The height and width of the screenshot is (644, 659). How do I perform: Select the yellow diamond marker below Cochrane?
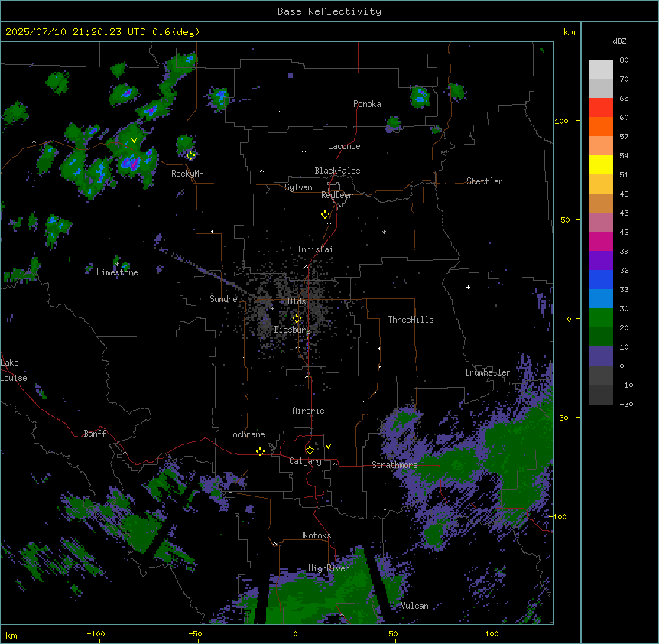[260, 451]
